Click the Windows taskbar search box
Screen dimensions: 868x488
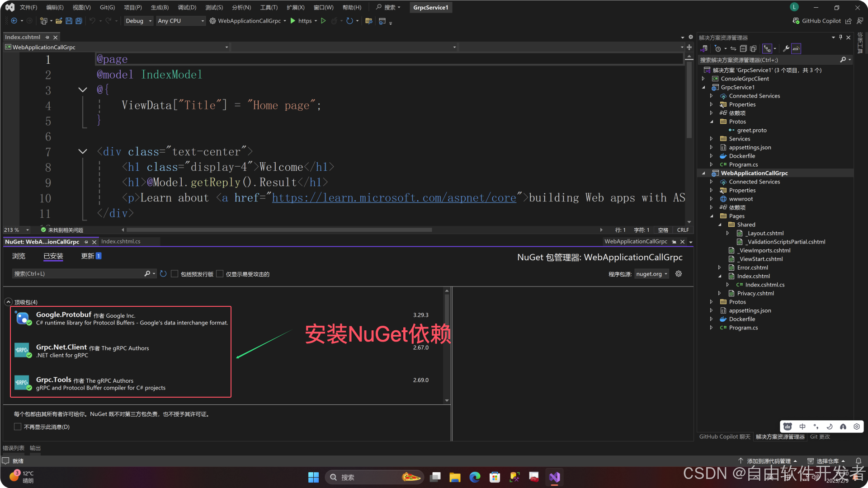[374, 477]
